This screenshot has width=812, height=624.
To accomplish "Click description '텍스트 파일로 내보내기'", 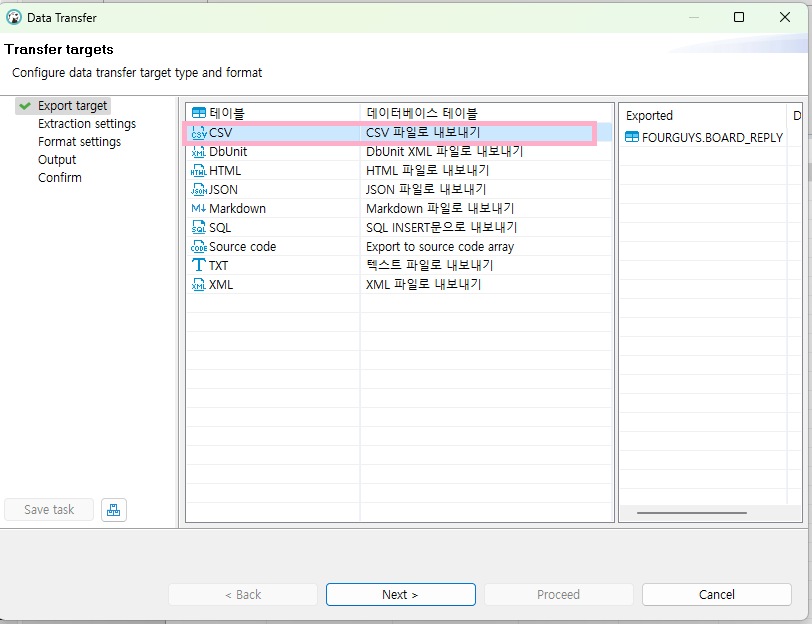I will coord(429,266).
